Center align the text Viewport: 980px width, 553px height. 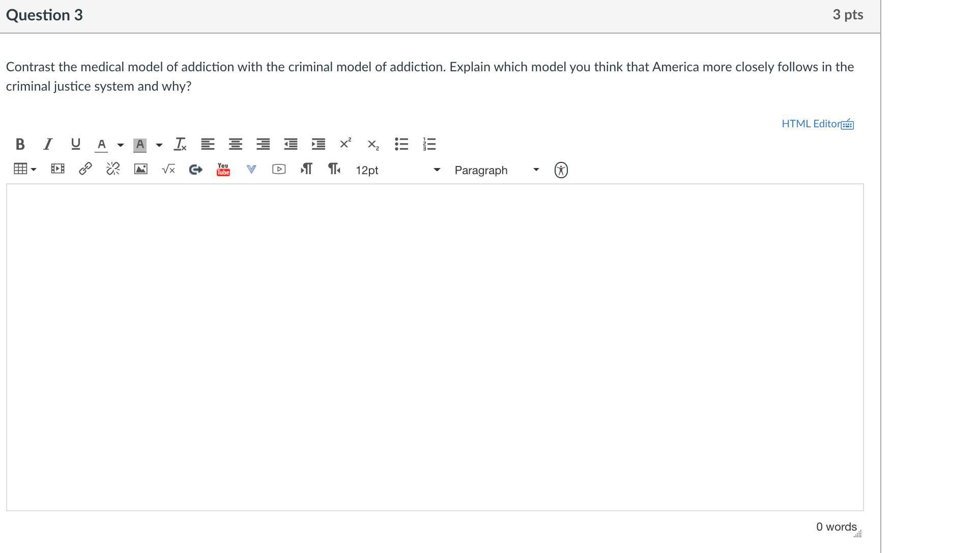coord(235,145)
